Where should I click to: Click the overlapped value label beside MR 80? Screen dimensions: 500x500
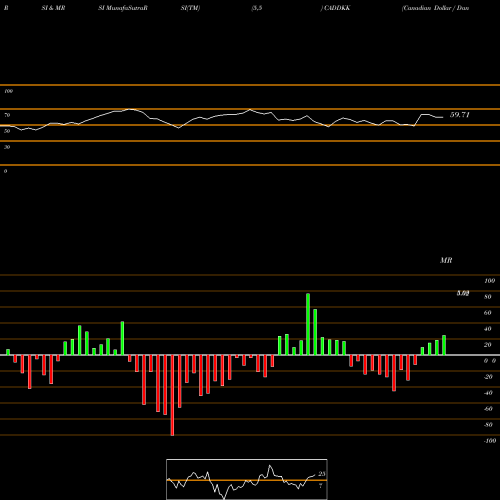pos(463,294)
